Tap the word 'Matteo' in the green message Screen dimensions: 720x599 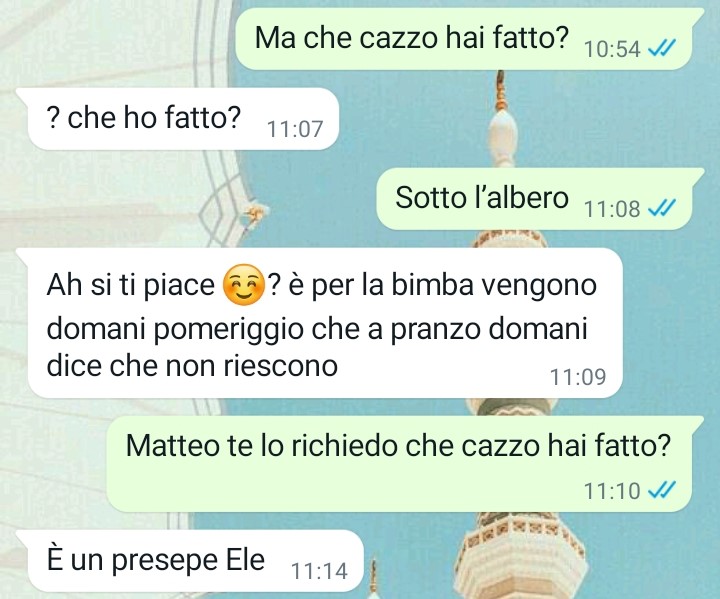click(x=173, y=445)
